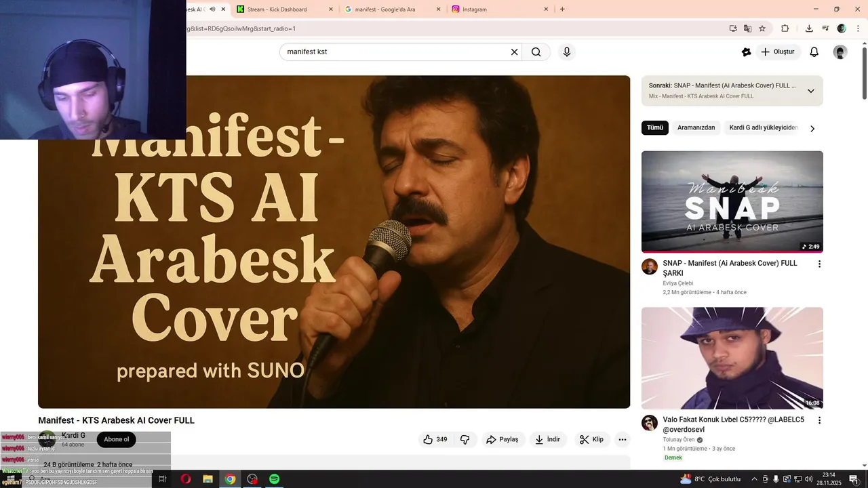Dislike the video with thumbs-down icon
Viewport: 868px width, 488px height.
465,439
